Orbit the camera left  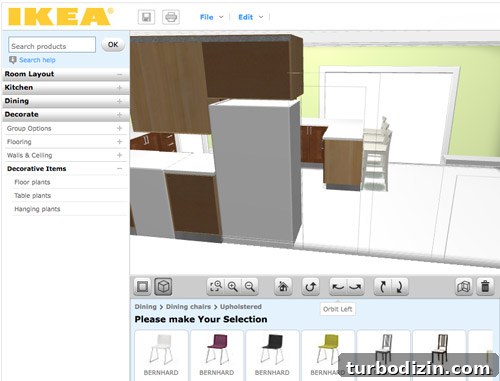click(338, 286)
